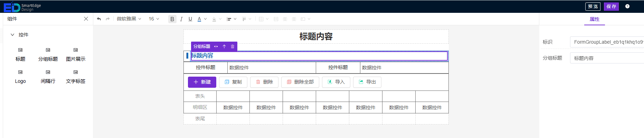The height and width of the screenshot is (138, 644).
Task: Click the 表尾 row label
Action: pyautogui.click(x=200, y=119)
